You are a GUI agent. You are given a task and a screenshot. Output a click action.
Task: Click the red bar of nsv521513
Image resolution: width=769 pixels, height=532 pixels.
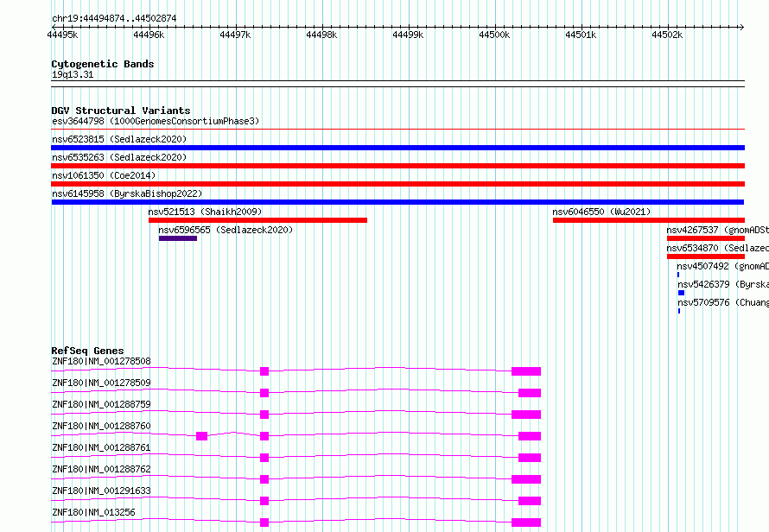(258, 220)
